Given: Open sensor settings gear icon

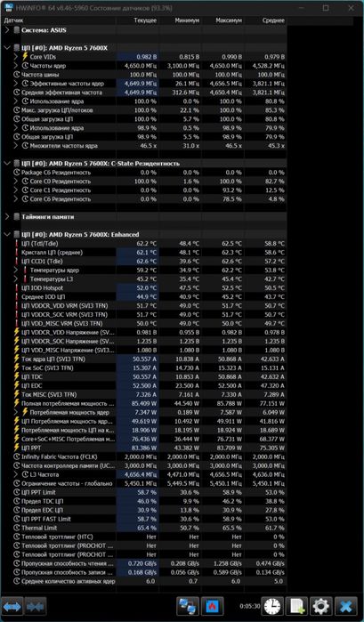Looking at the screenshot, I should [321, 607].
